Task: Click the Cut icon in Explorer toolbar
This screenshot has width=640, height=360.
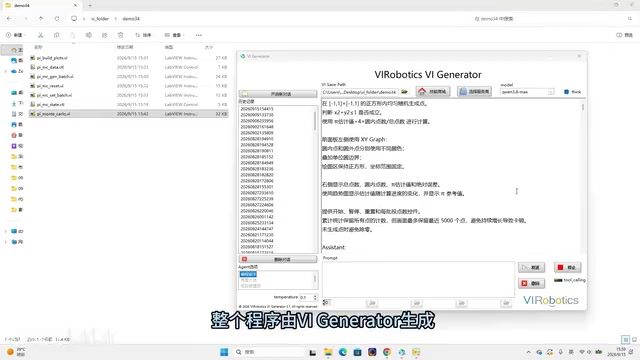Action: (x=40, y=35)
